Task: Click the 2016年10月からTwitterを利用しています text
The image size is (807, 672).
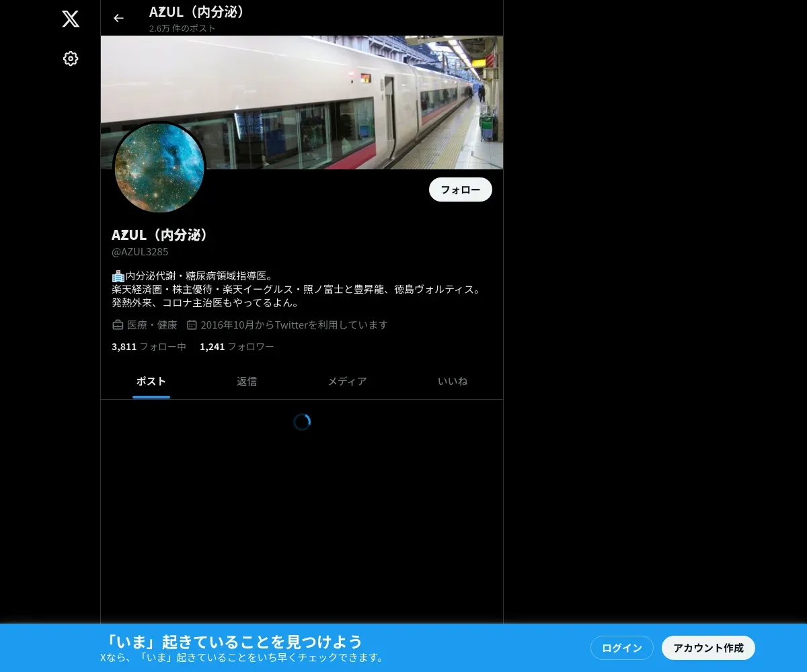Action: 294,325
